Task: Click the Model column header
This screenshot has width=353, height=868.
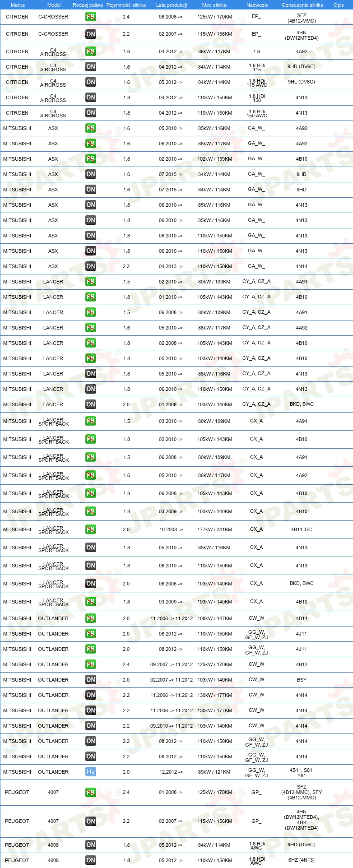Action: coord(54,5)
